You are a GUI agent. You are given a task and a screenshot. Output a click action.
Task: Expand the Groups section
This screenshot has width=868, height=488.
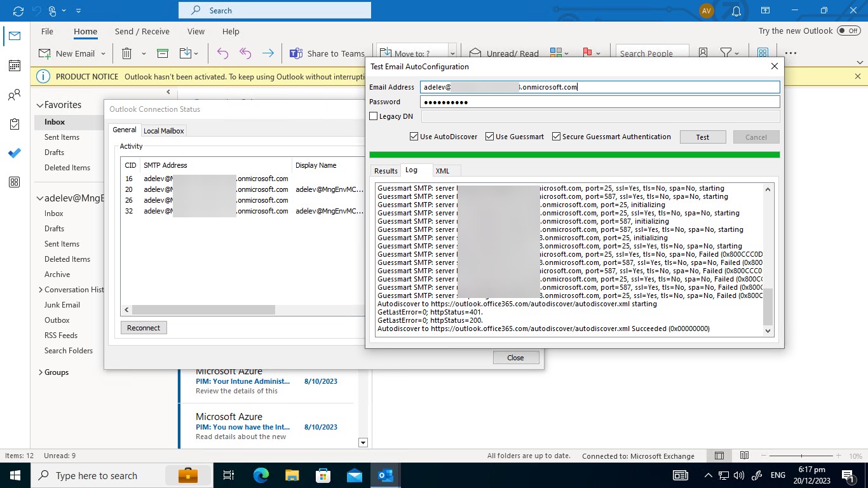click(40, 372)
